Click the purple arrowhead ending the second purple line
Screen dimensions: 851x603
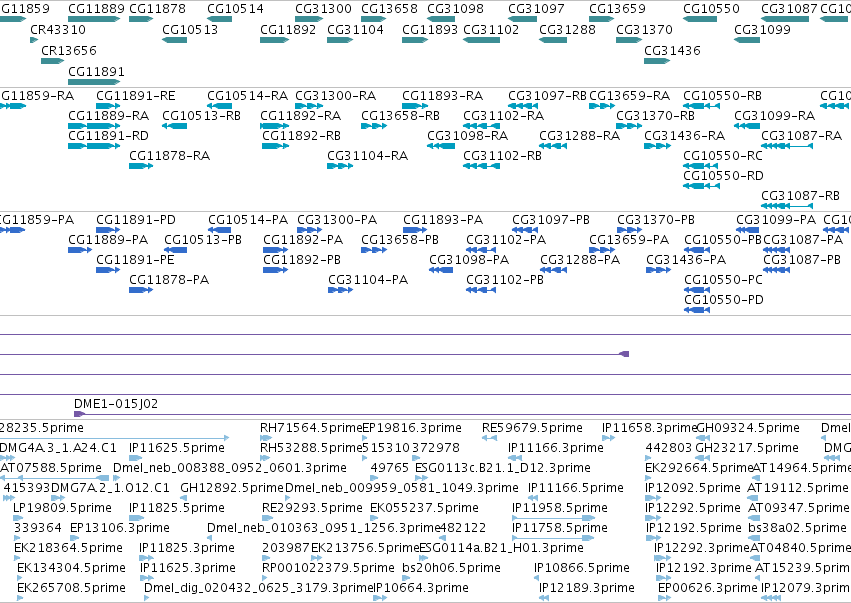click(624, 354)
